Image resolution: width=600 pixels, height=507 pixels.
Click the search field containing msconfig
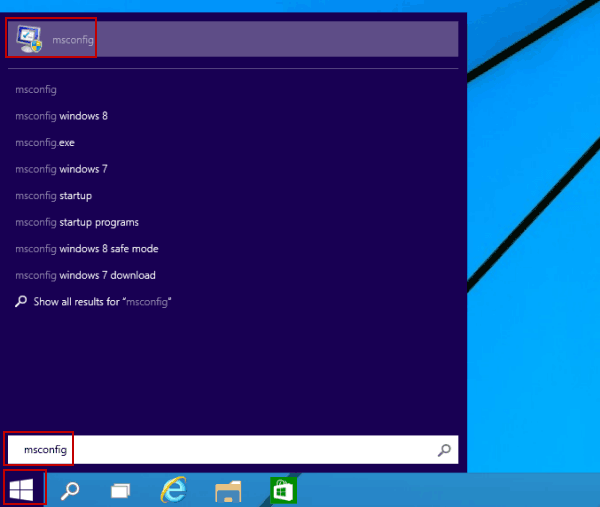coord(233,450)
